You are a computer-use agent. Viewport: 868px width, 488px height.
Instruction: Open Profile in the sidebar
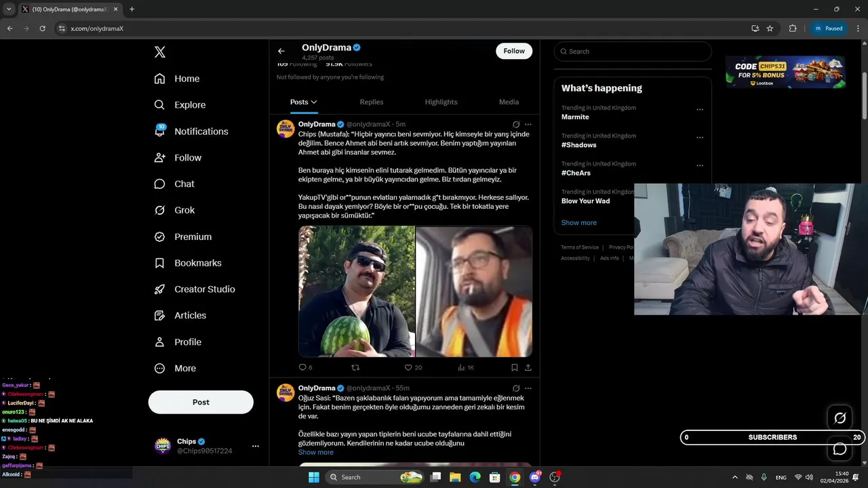(x=178, y=342)
